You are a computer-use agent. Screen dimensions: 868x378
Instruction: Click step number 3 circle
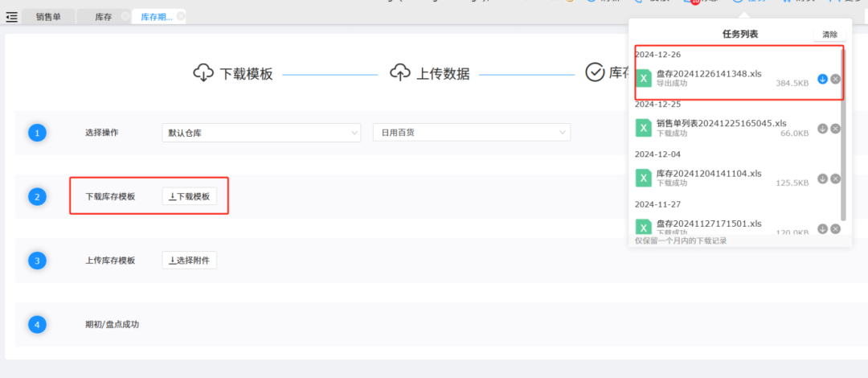(37, 261)
